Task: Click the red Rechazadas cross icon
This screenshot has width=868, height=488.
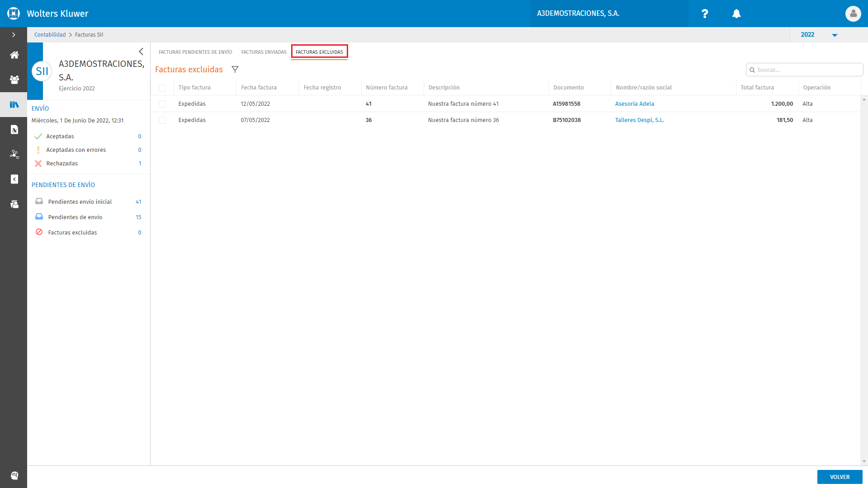Action: (x=38, y=164)
